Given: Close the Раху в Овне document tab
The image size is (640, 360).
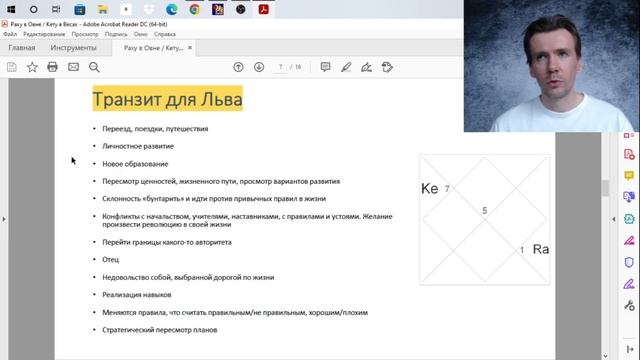Looking at the screenshot, I should coord(190,48).
